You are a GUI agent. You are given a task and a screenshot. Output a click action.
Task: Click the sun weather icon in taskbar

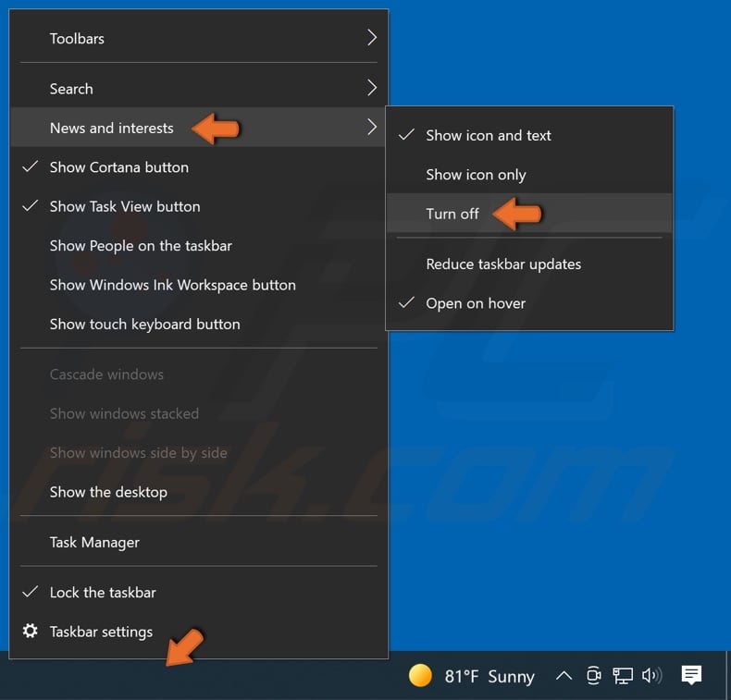point(420,675)
